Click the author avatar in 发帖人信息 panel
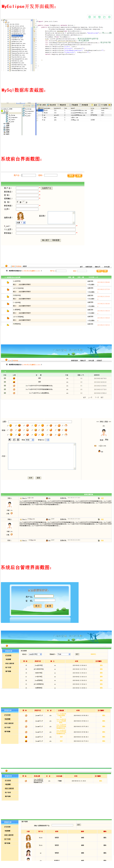The width and height of the screenshot is (114, 868). (104, 432)
